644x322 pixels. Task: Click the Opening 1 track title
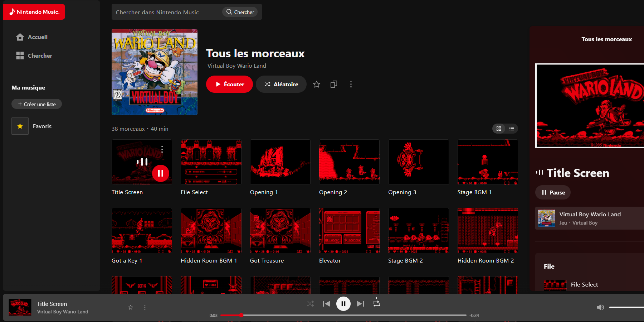[264, 192]
